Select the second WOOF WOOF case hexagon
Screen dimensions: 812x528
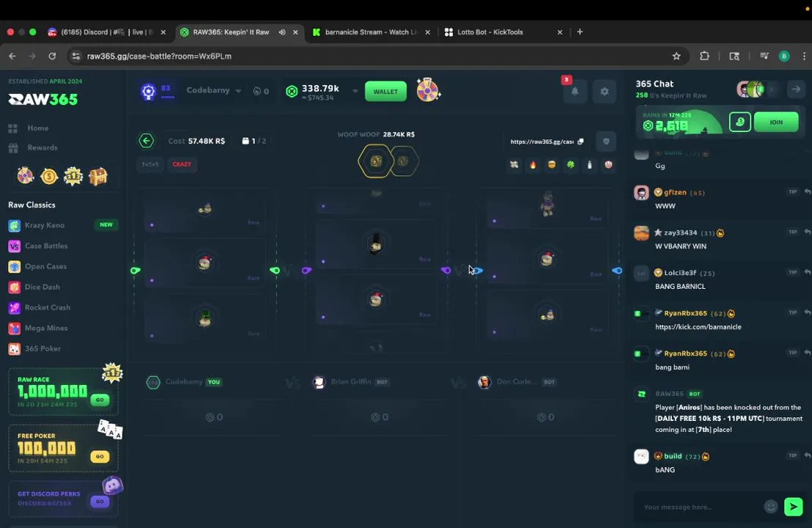click(403, 161)
